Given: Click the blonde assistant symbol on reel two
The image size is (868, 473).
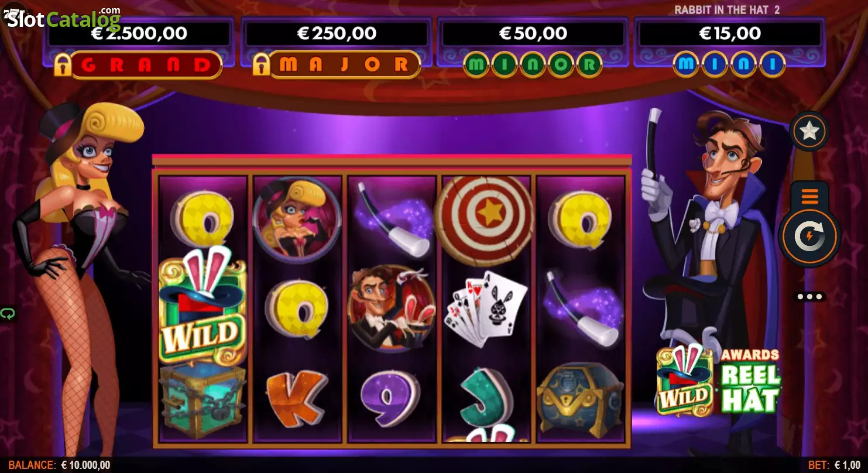Looking at the screenshot, I should [x=297, y=217].
